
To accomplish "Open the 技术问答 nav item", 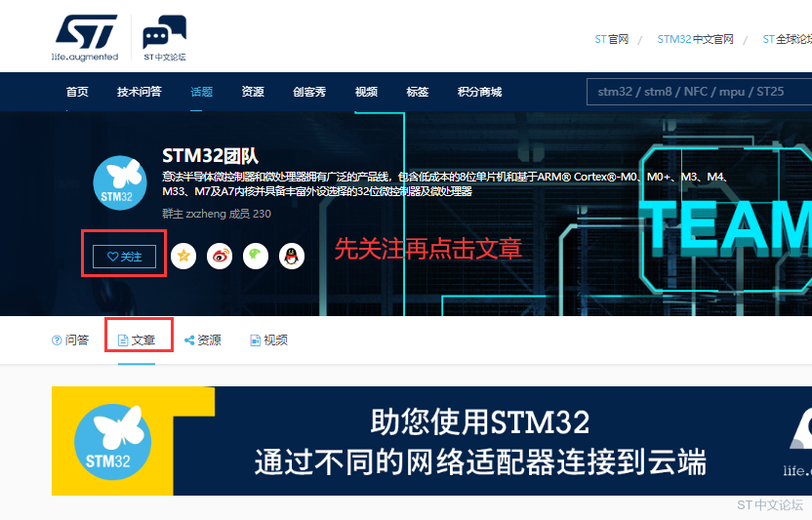I will click(x=140, y=92).
